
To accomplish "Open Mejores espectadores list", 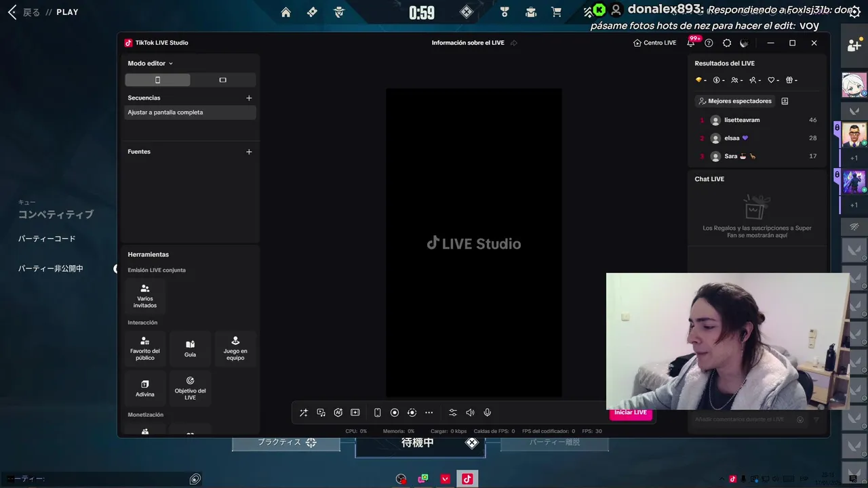I will click(x=736, y=101).
